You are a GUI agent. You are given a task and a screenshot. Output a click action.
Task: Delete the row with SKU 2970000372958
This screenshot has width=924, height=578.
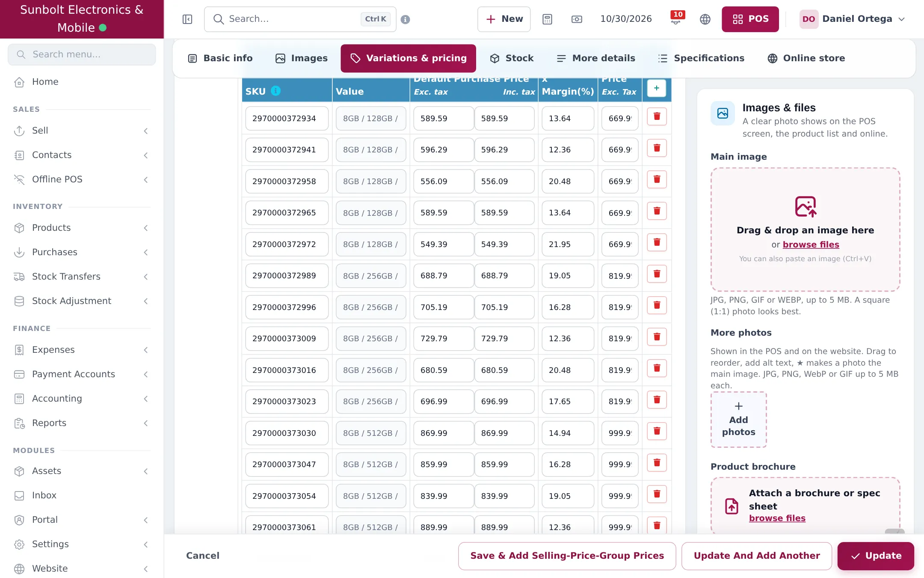[x=657, y=179]
